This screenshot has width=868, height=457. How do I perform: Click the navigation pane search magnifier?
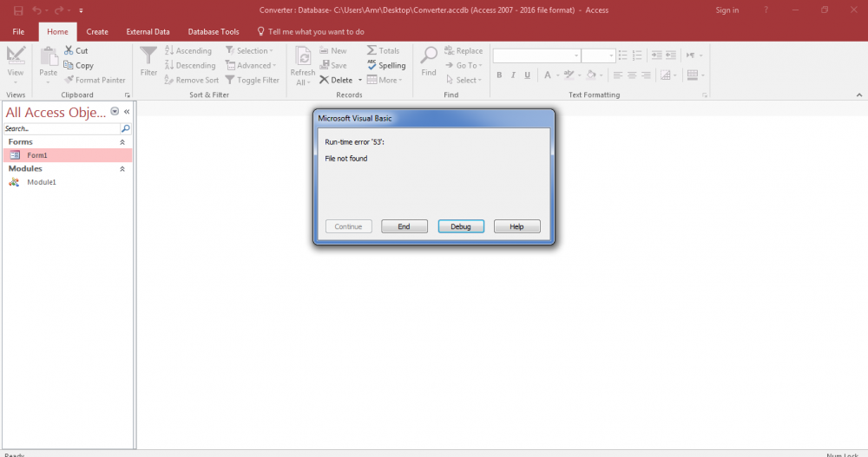tap(125, 128)
